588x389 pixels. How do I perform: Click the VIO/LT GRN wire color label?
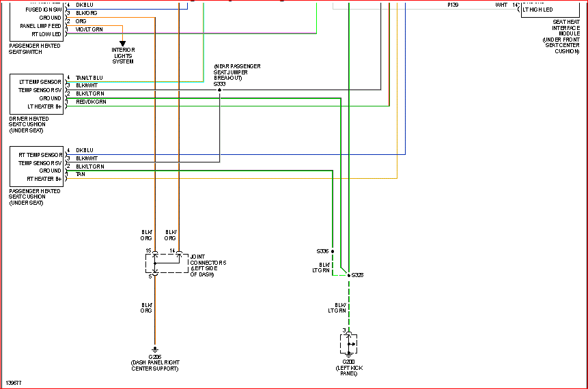tap(89, 29)
